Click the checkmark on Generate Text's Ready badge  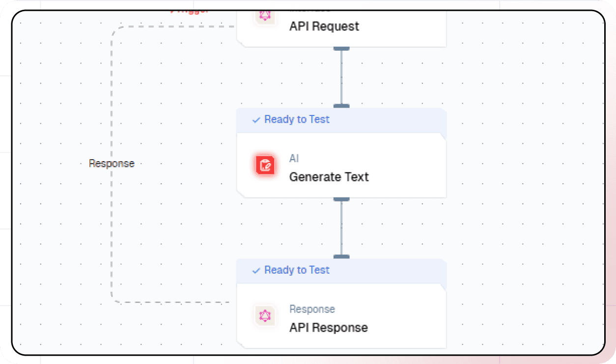coord(256,119)
